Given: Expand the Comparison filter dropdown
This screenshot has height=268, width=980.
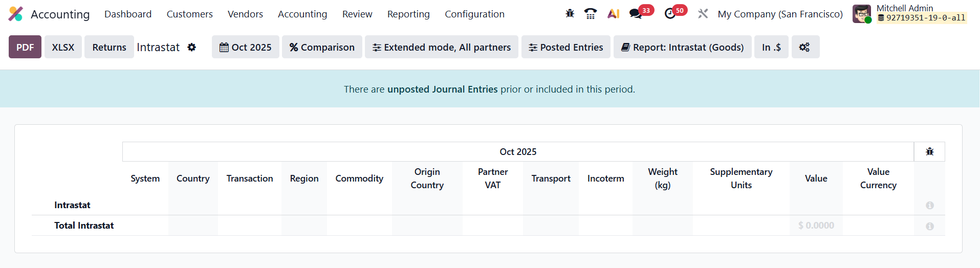Looking at the screenshot, I should click(322, 47).
